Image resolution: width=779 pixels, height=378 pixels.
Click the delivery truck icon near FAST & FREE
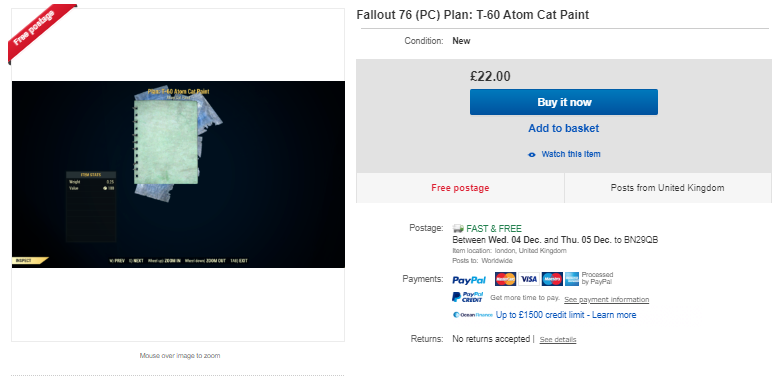(458, 228)
